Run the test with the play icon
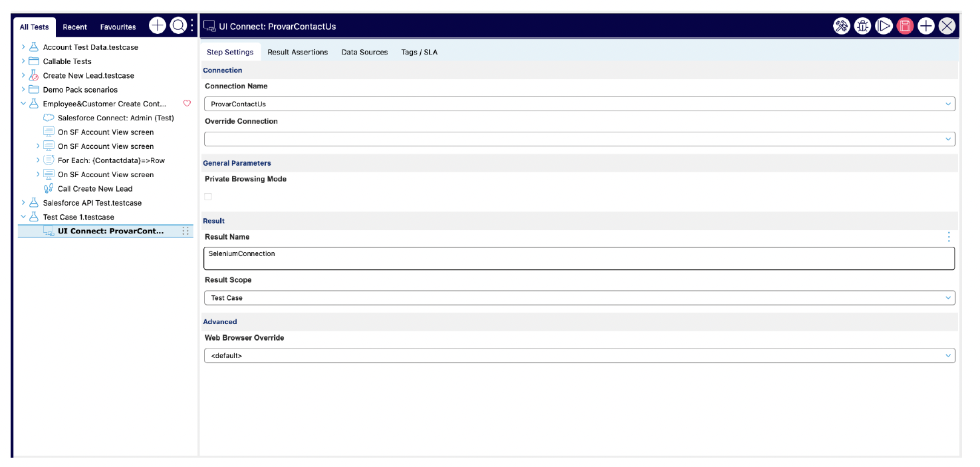The image size is (980, 467). point(884,26)
